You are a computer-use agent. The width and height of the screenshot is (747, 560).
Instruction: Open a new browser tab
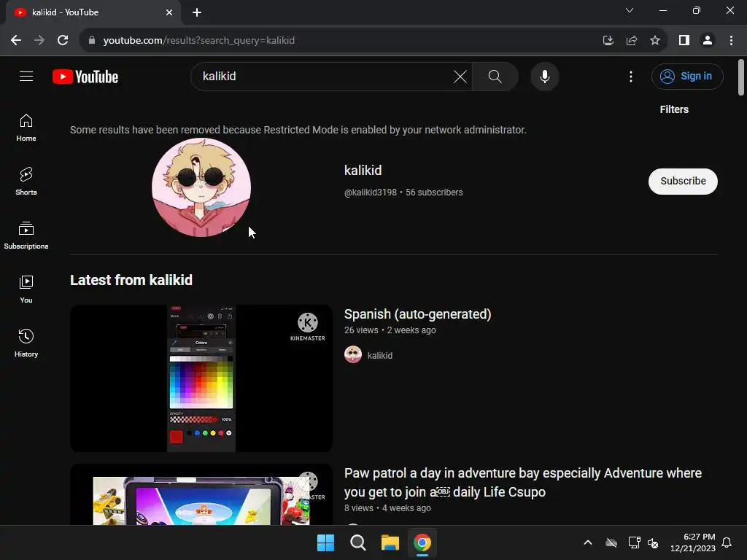[197, 12]
